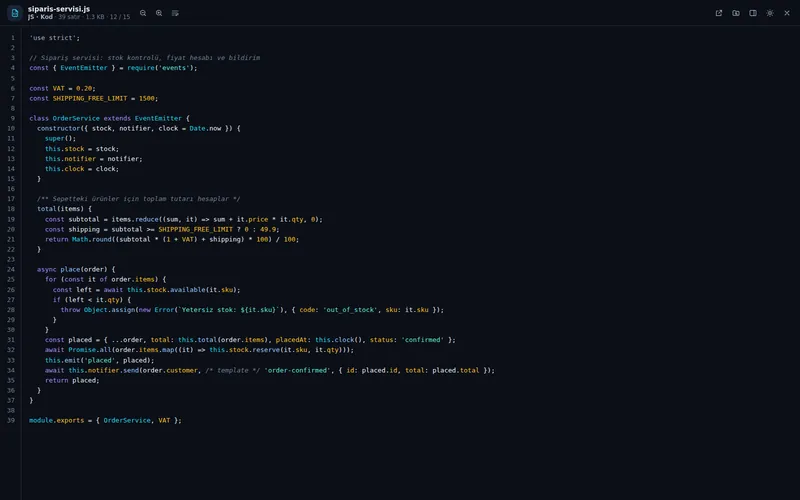Click the folder icon beside the open-external icon
This screenshot has width=800, height=500.
736,13
